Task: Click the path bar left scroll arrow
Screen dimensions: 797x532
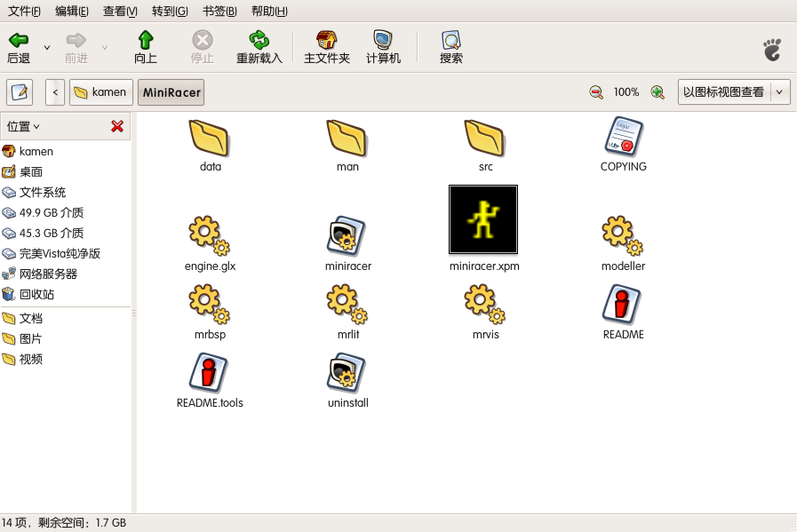Action: click(55, 92)
